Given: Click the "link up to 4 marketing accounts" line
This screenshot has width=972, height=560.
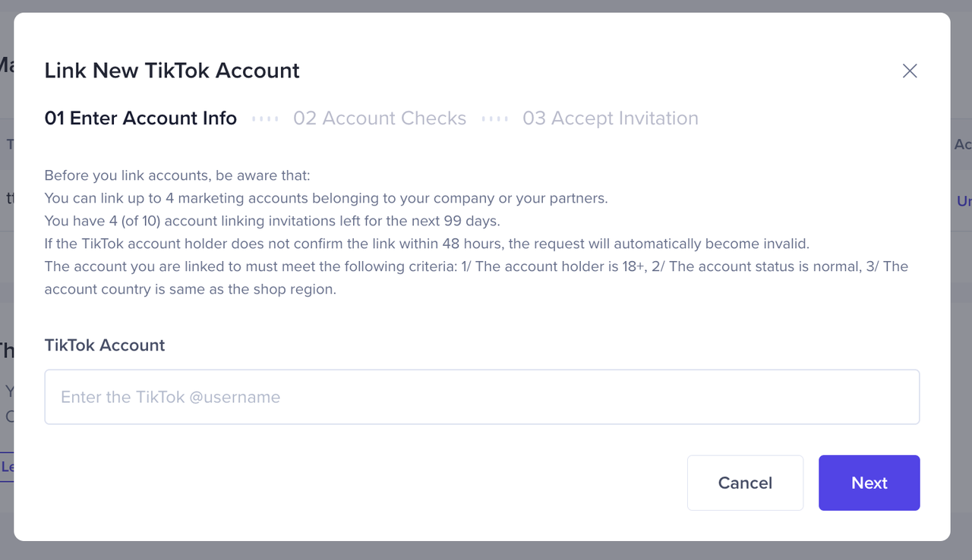Looking at the screenshot, I should [326, 198].
